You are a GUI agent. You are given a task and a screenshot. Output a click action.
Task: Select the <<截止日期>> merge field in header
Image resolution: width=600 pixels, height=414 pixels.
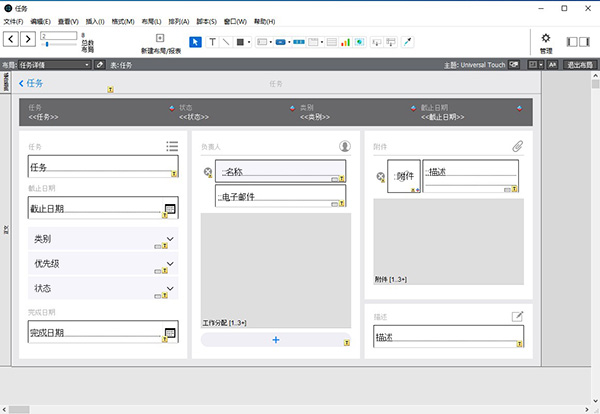[443, 117]
